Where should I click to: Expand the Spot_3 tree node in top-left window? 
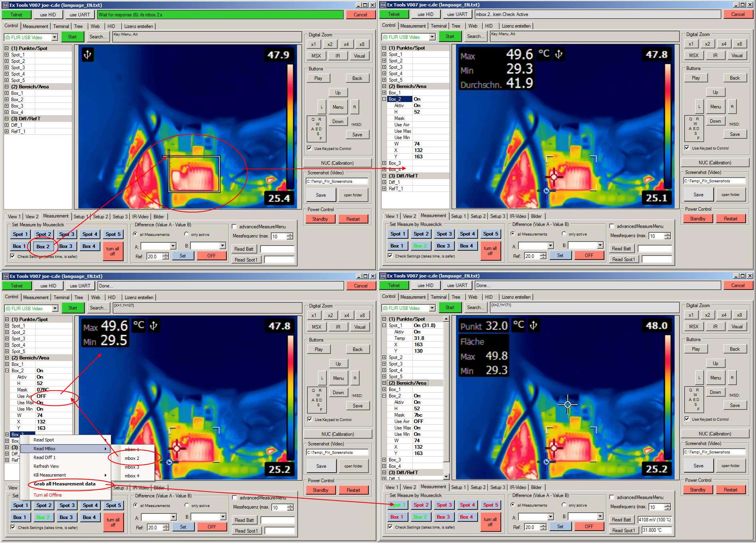point(7,68)
